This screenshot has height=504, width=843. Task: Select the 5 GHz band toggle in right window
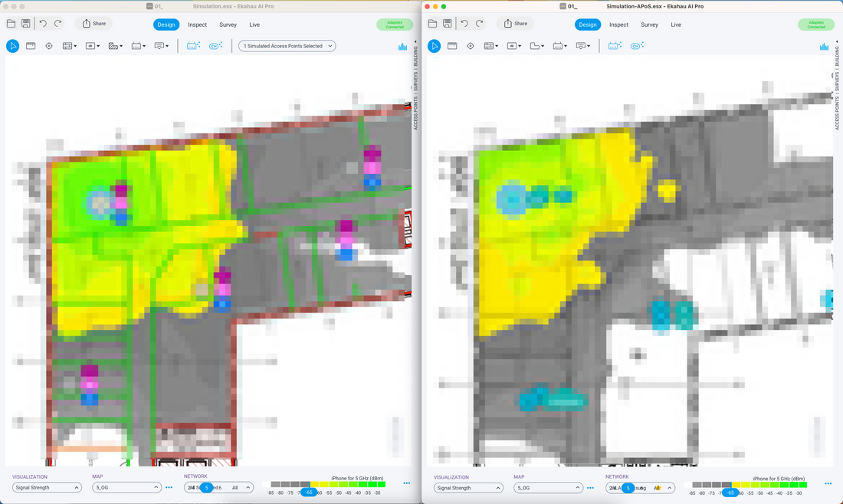point(627,488)
